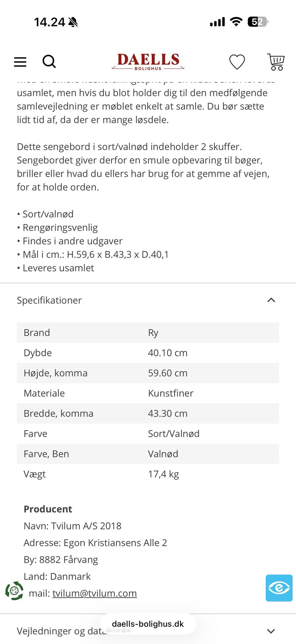Tap the Vægt 17,4 kg row
296x644 pixels.
tap(148, 474)
